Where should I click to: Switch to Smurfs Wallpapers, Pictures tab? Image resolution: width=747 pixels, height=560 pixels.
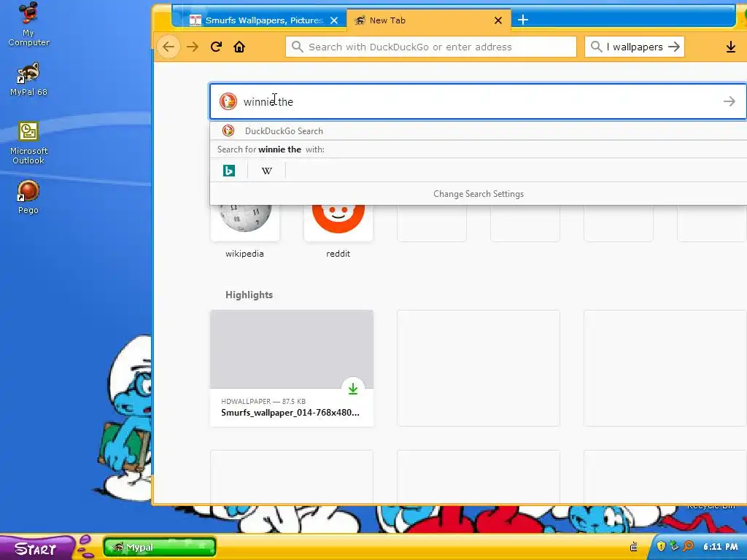click(264, 20)
